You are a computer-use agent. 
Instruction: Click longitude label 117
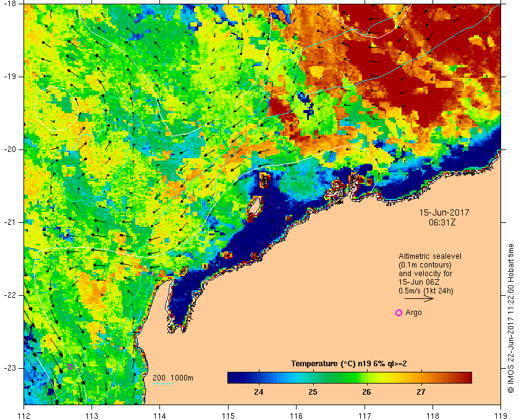365,416
